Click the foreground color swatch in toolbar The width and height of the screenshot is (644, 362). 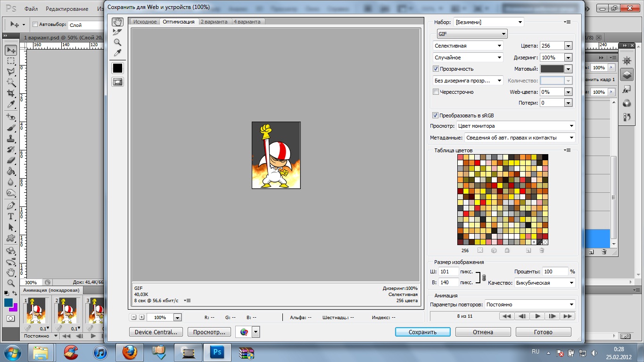click(8, 303)
